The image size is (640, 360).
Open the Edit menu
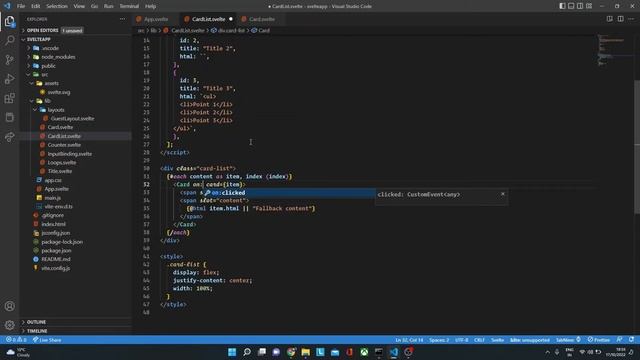(36, 6)
